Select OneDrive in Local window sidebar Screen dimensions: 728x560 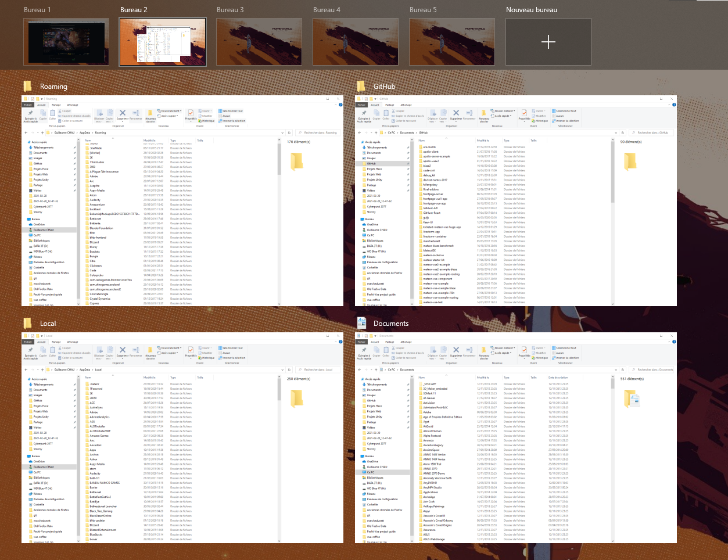[39, 461]
